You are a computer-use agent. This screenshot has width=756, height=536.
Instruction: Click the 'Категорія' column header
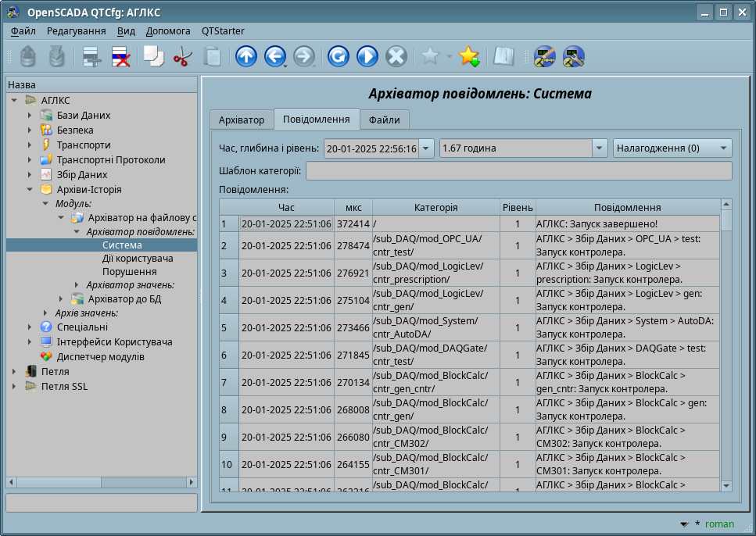click(435, 207)
